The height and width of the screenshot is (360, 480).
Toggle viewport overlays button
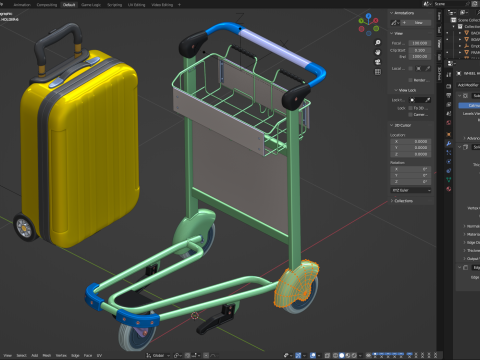point(313,355)
